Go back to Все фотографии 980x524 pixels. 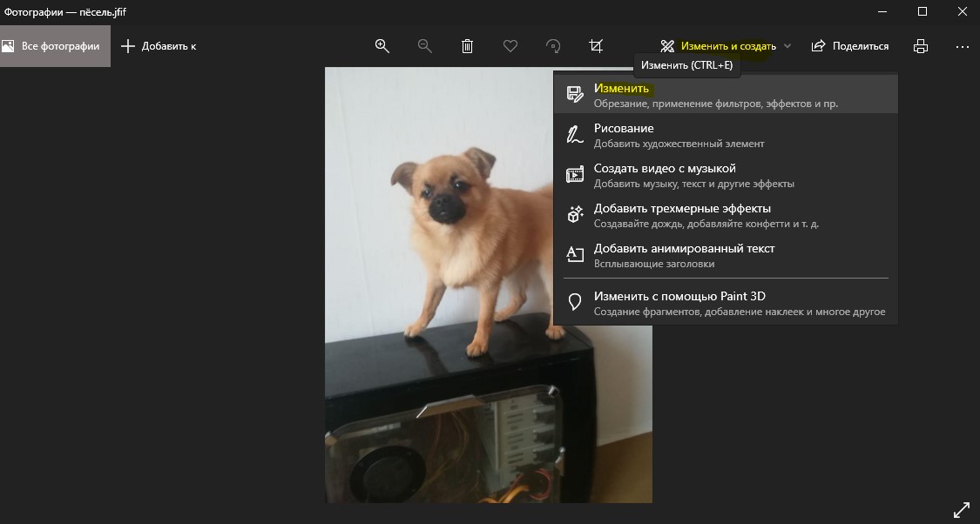pos(54,45)
